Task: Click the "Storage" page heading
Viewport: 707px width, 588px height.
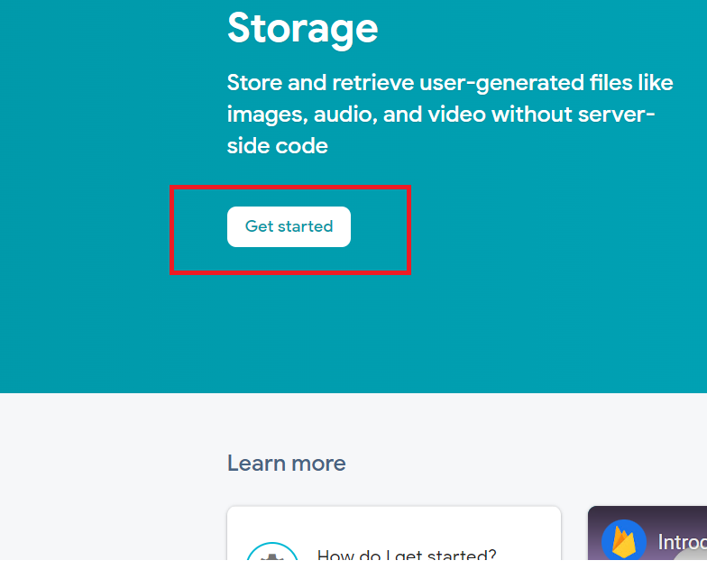Action: (x=302, y=28)
